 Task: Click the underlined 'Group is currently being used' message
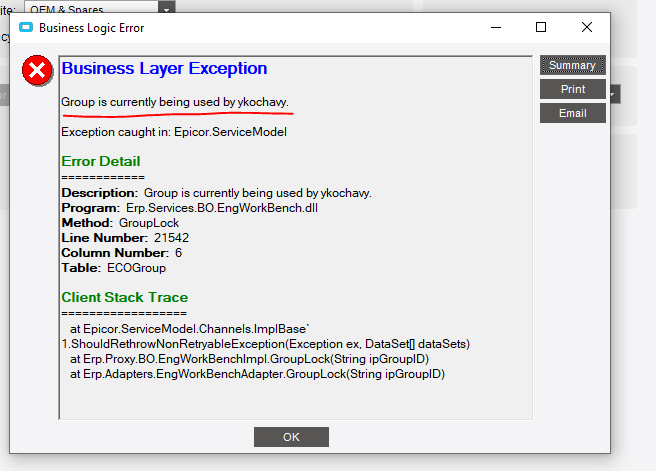tap(175, 102)
